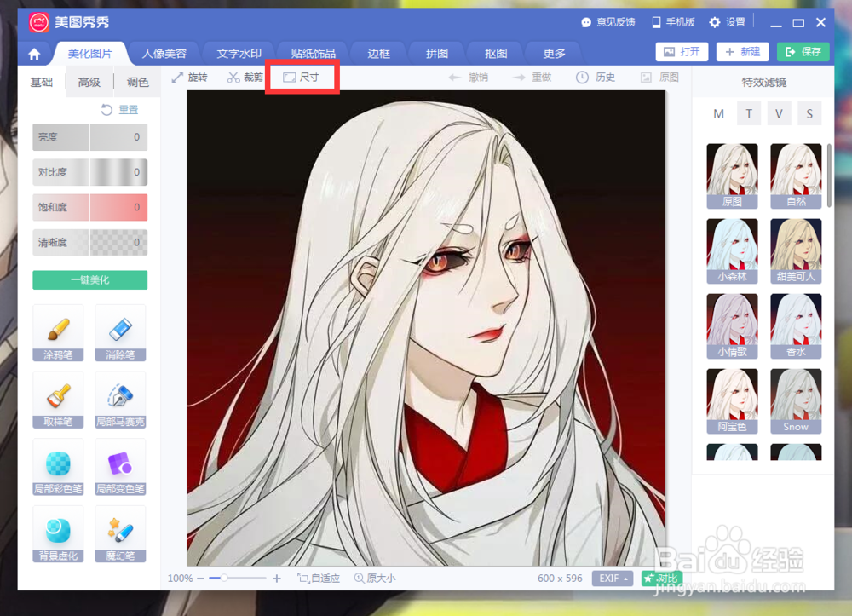This screenshot has width=852, height=616.
Task: Switch to 人像美容 tab
Action: click(164, 53)
